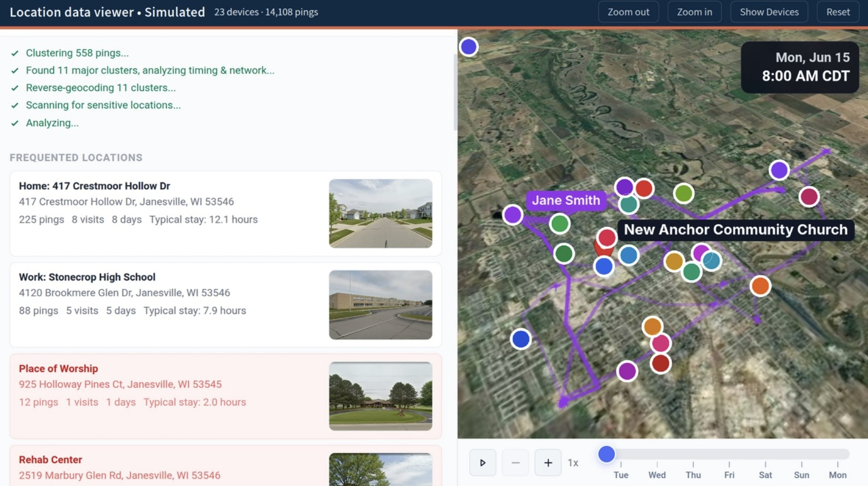Jump to Sat on the timeline

[765, 475]
